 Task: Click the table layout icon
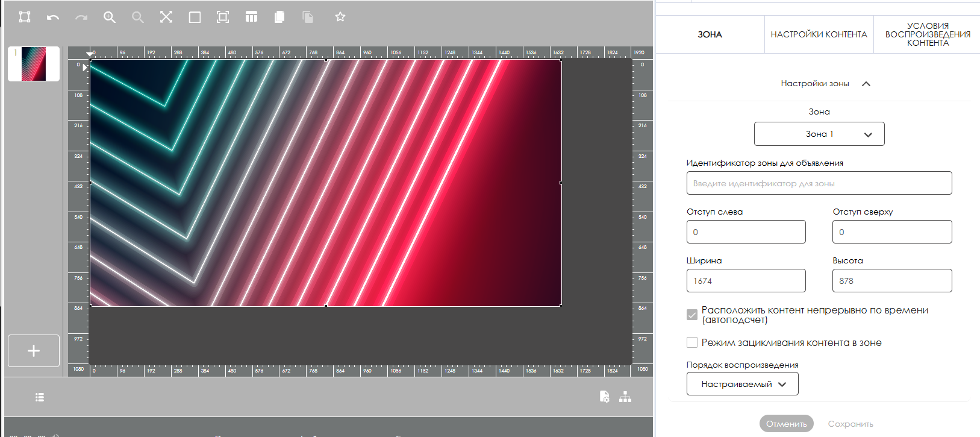[x=251, y=17]
